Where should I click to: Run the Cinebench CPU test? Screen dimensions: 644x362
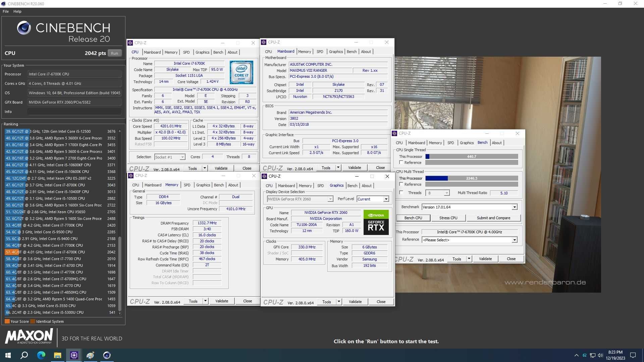click(x=114, y=53)
